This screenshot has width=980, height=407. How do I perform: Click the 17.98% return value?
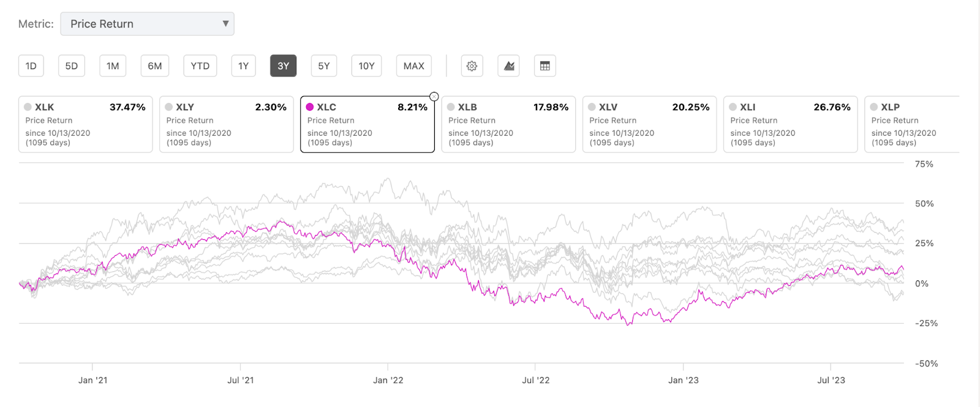pos(551,107)
